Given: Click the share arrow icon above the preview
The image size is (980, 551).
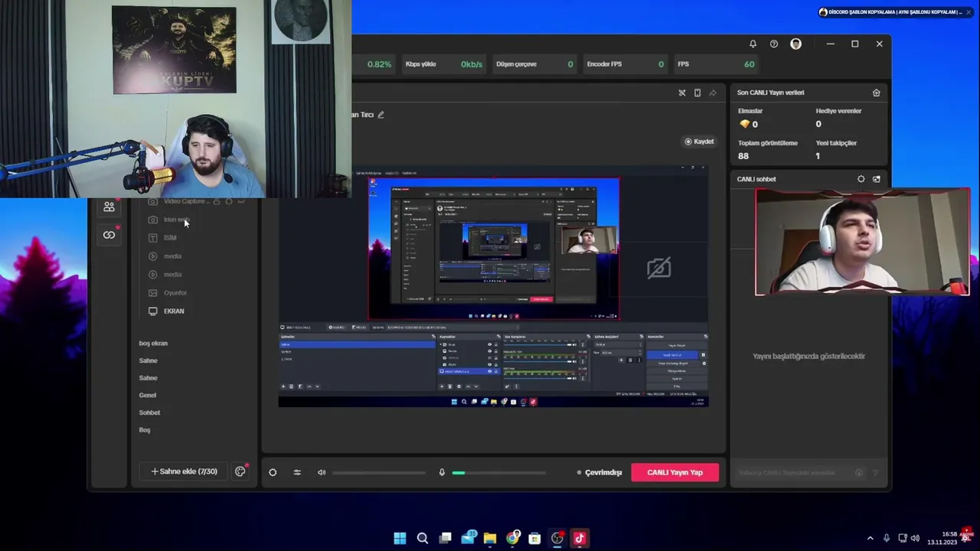Looking at the screenshot, I should coord(713,93).
